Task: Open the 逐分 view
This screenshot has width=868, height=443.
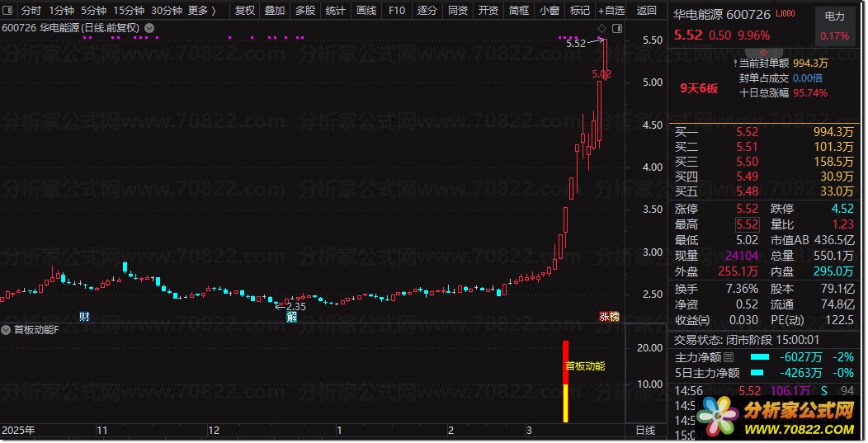Action: tap(427, 11)
